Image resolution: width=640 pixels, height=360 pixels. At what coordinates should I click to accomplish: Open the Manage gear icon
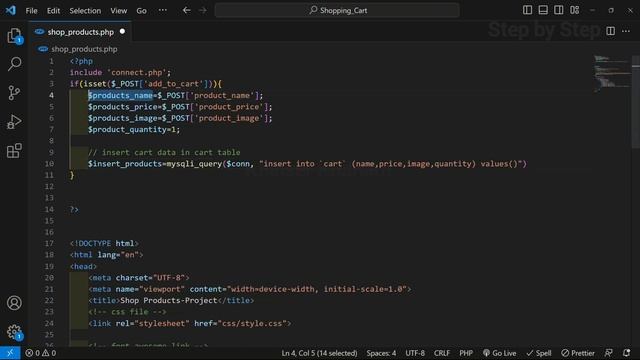tap(14, 332)
